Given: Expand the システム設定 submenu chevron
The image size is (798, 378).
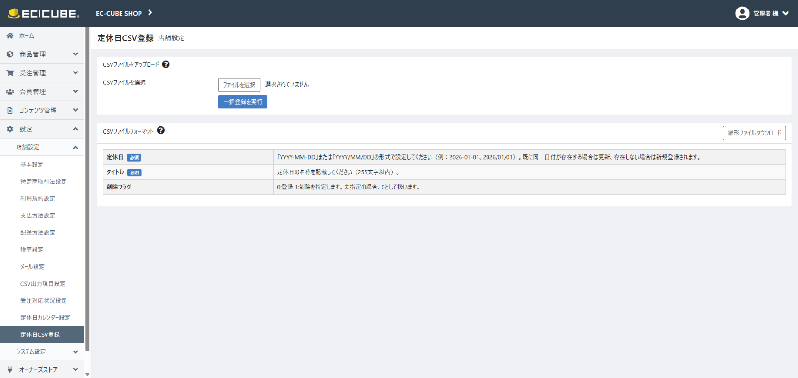Looking at the screenshot, I should click(x=75, y=352).
